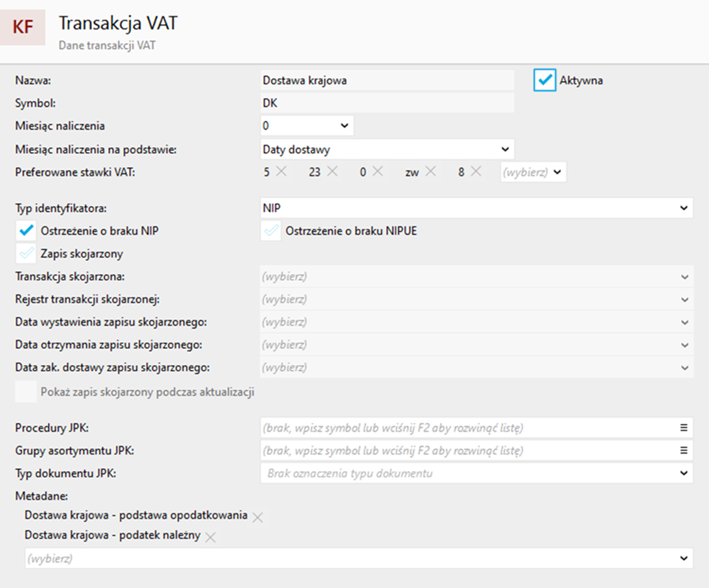The height and width of the screenshot is (588, 709).
Task: Toggle the Aktywna checkbox
Action: coord(544,80)
